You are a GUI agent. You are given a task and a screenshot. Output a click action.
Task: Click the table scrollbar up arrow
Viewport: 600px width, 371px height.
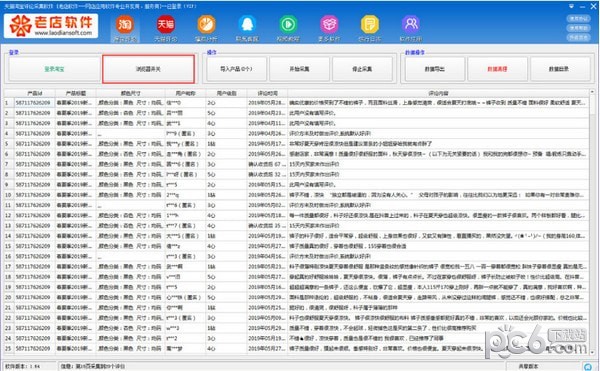[592, 92]
